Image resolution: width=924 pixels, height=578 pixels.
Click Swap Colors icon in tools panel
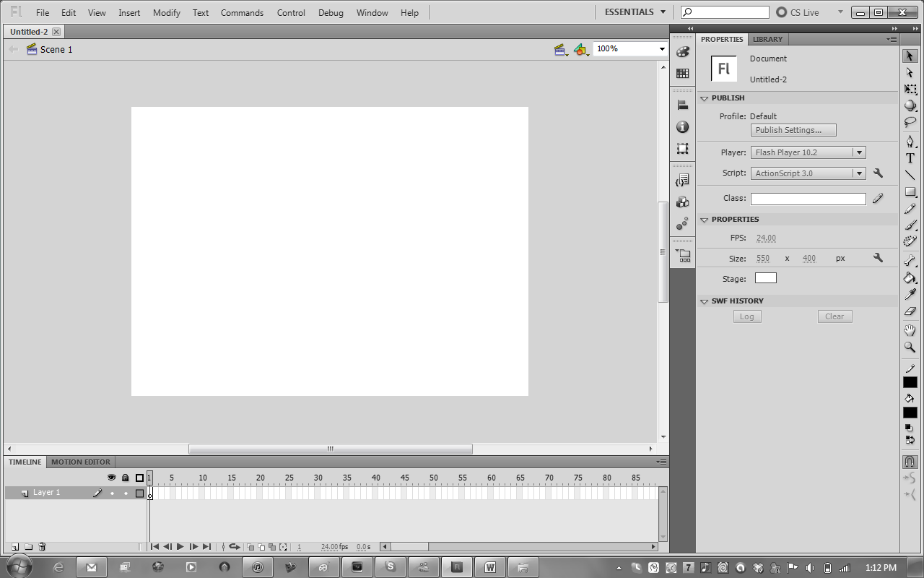point(910,439)
